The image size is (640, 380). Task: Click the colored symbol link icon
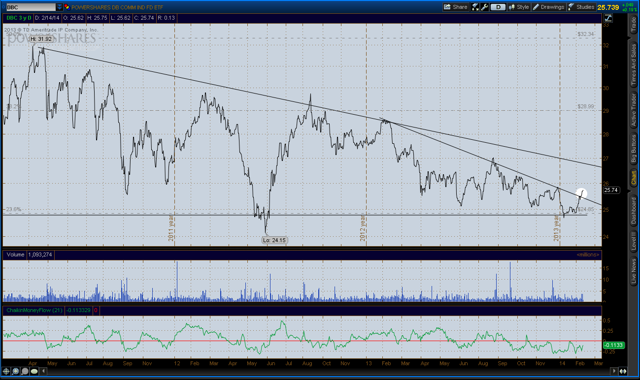[67, 7]
